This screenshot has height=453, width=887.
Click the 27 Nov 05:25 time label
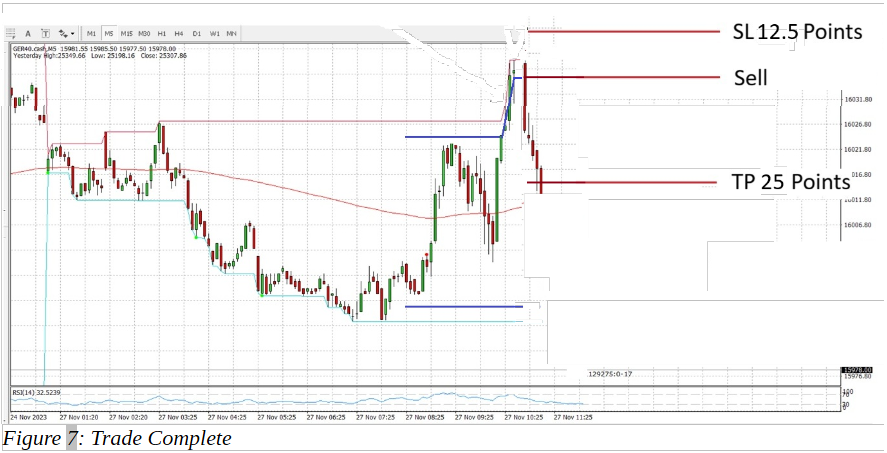[x=275, y=417]
